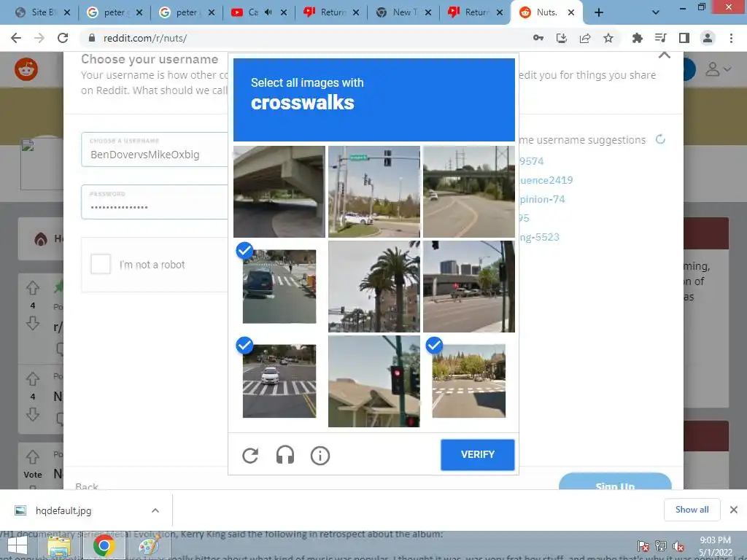This screenshot has width=747, height=560.
Task: Select the tile with buildings and parked cars
Action: click(x=469, y=286)
